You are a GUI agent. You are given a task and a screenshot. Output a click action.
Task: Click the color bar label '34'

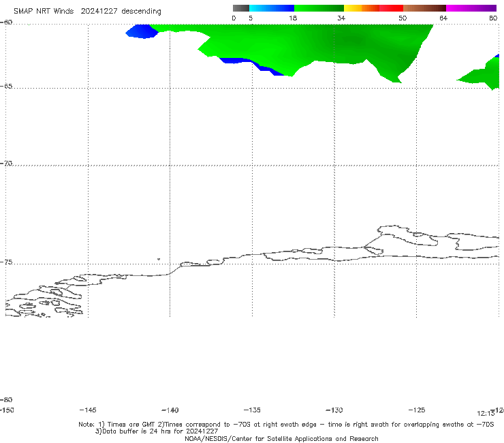tap(341, 18)
